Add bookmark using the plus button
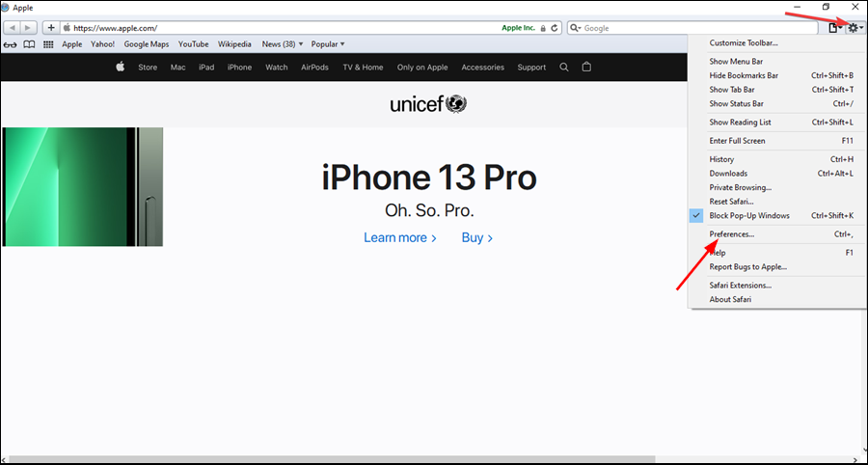The image size is (868, 465). click(x=51, y=28)
